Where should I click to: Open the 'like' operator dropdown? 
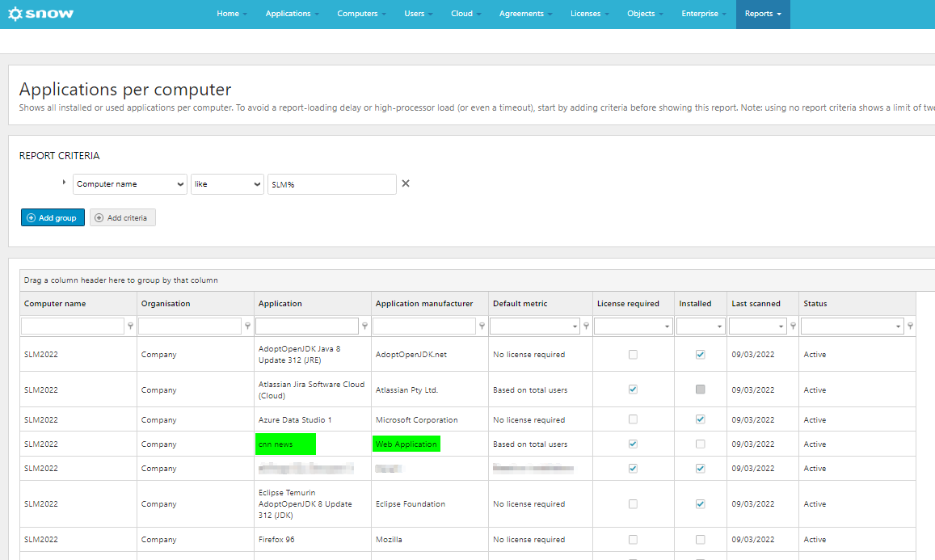point(227,184)
